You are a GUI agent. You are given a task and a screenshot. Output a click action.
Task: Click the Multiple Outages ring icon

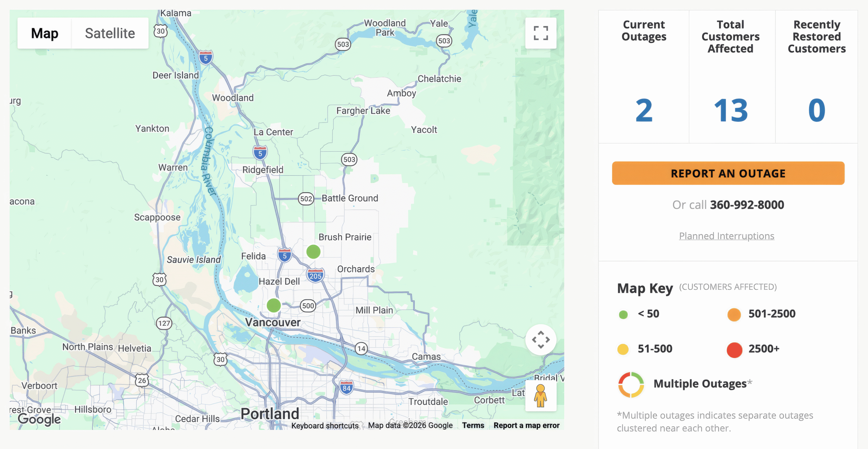point(631,385)
